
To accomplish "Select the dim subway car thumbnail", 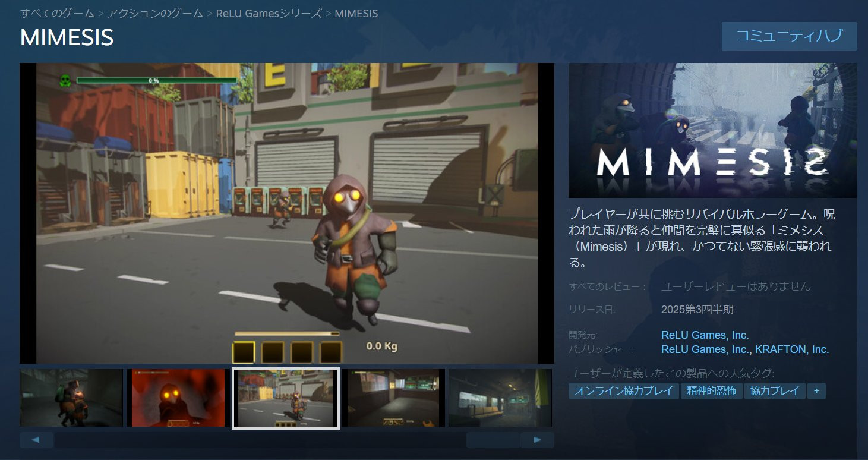I will 500,398.
